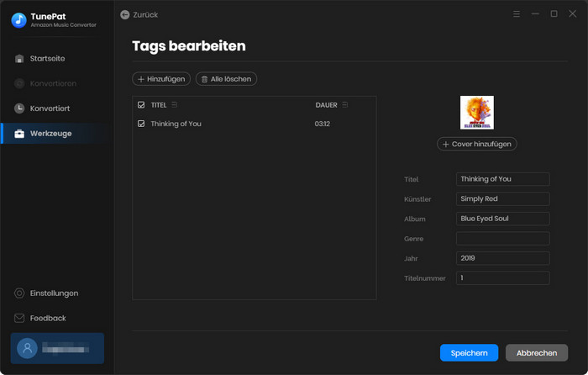The height and width of the screenshot is (375, 588).
Task: Cancel editing with the Abbrechen button
Action: coord(537,353)
